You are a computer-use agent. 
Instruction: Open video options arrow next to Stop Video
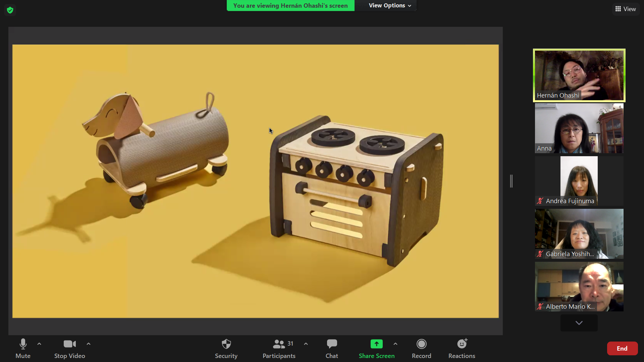point(89,344)
